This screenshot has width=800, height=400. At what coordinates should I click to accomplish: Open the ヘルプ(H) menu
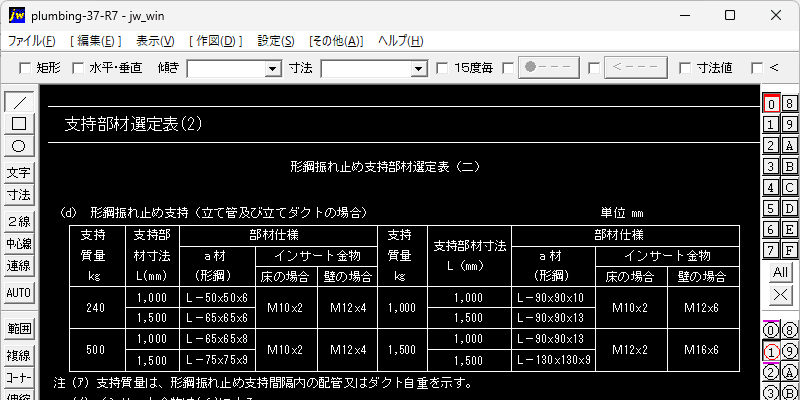pos(401,41)
